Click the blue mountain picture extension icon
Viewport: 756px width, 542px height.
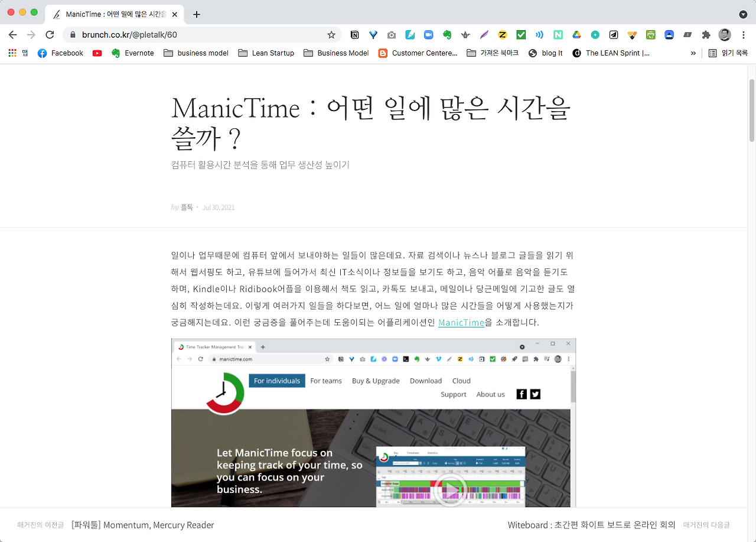coord(669,35)
